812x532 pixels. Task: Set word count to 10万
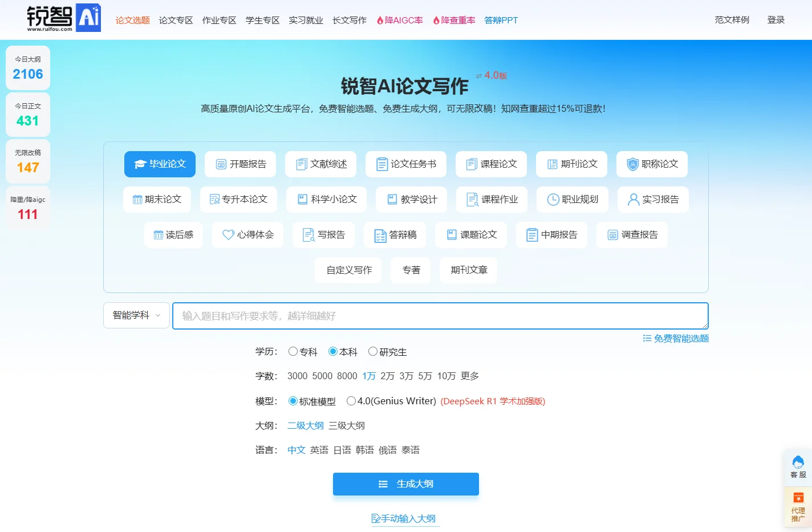(446, 376)
